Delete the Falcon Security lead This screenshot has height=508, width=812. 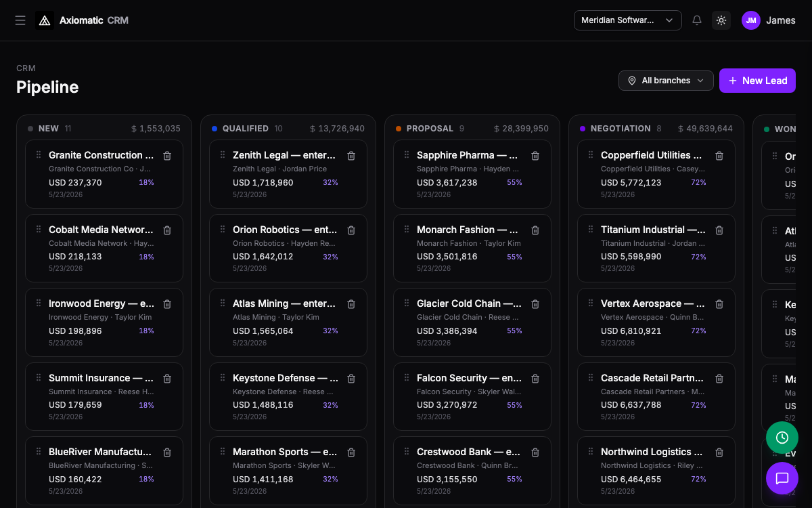click(x=535, y=379)
